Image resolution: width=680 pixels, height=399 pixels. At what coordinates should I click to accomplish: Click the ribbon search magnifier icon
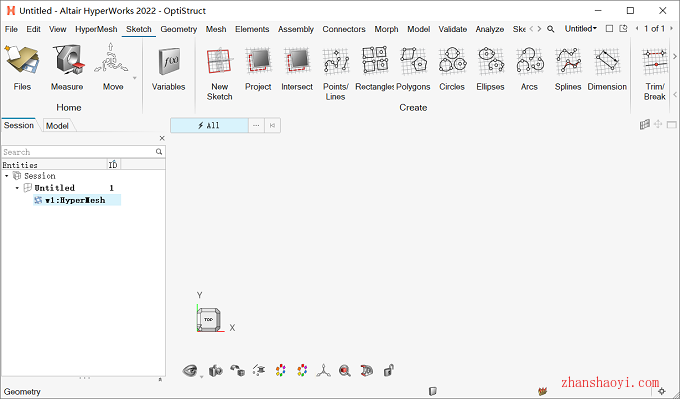(x=551, y=29)
